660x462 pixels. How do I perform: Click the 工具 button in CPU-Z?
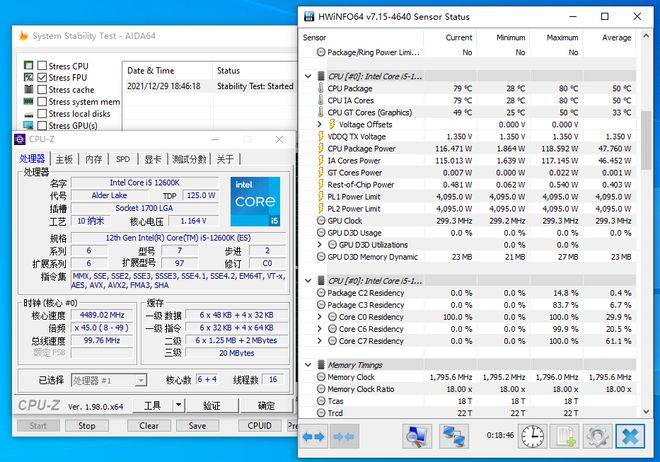(152, 405)
